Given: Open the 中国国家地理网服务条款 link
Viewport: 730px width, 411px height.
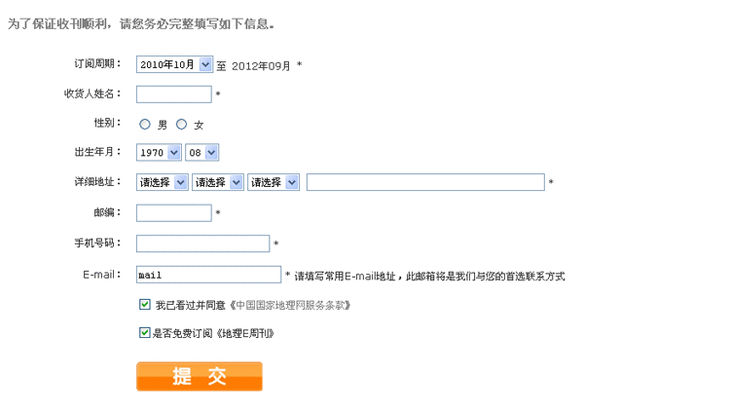Looking at the screenshot, I should (x=290, y=305).
